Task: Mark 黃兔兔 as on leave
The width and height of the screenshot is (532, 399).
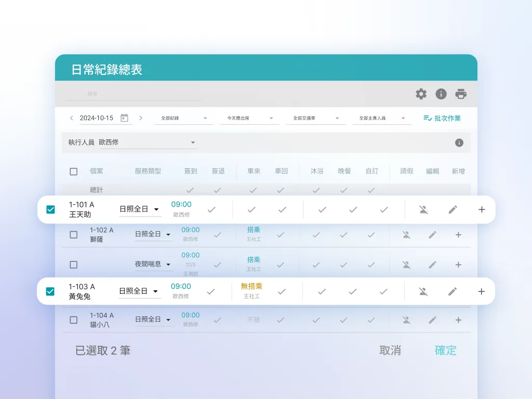Action: (x=423, y=291)
